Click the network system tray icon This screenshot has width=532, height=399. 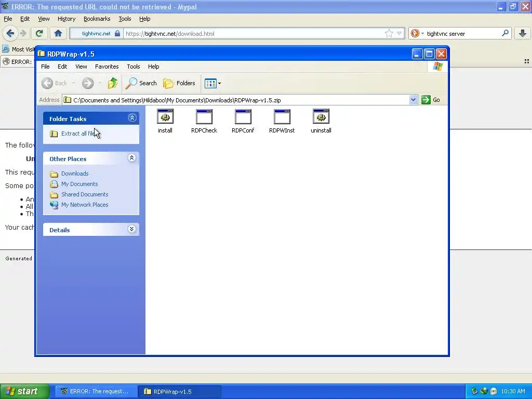(484, 391)
